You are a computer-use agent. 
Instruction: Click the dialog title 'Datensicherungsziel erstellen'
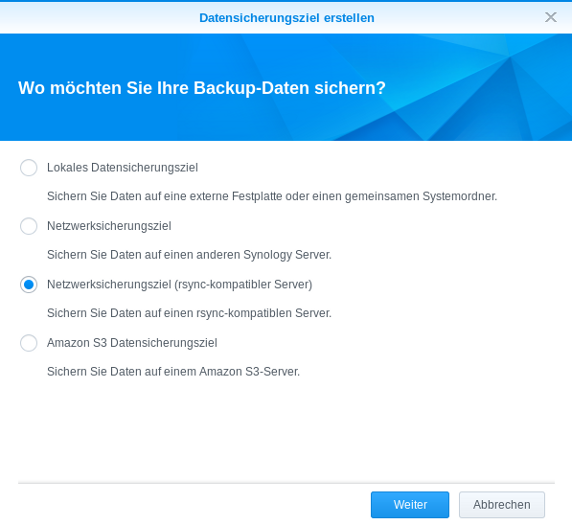point(287,18)
